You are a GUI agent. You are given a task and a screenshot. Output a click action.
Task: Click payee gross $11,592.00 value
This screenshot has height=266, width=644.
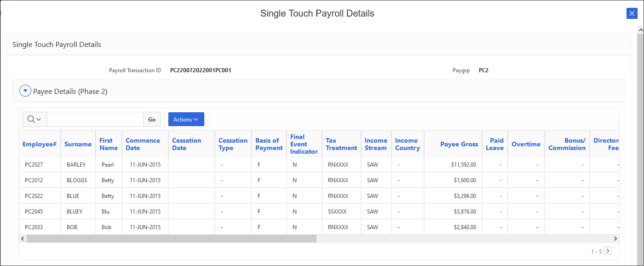pos(464,164)
